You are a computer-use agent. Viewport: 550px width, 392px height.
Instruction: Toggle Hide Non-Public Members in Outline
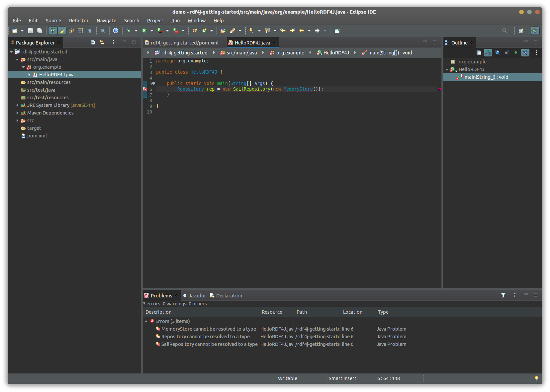click(516, 52)
